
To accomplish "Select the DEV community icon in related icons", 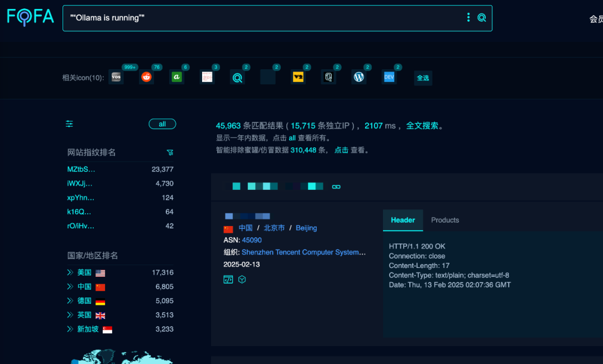I will (389, 76).
